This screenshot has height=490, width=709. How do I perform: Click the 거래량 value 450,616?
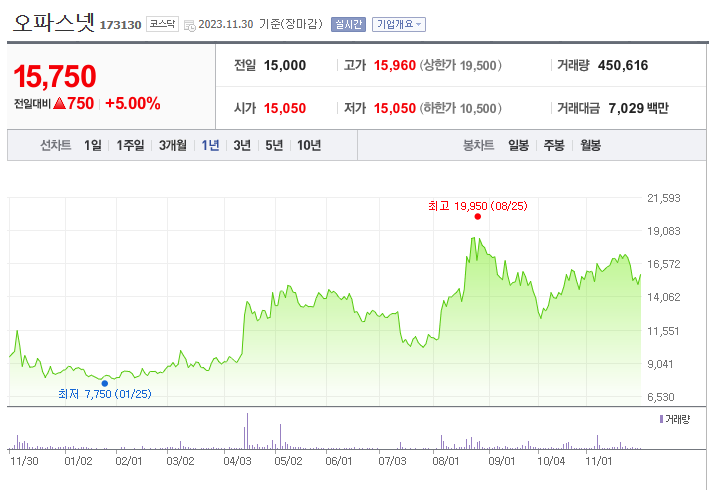tap(623, 66)
